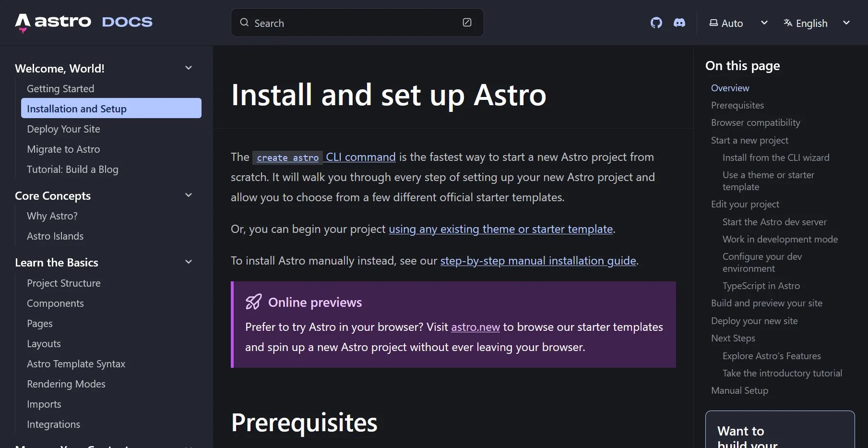Jump to Prerequisites in On this page
This screenshot has height=448, width=868.
coord(737,105)
